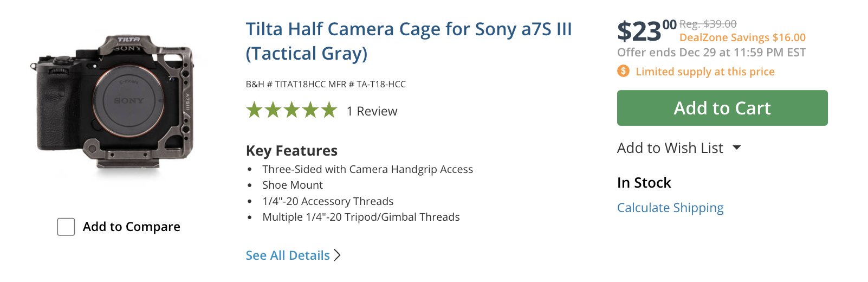Open the 1 Review link
868x282 pixels.
(372, 111)
